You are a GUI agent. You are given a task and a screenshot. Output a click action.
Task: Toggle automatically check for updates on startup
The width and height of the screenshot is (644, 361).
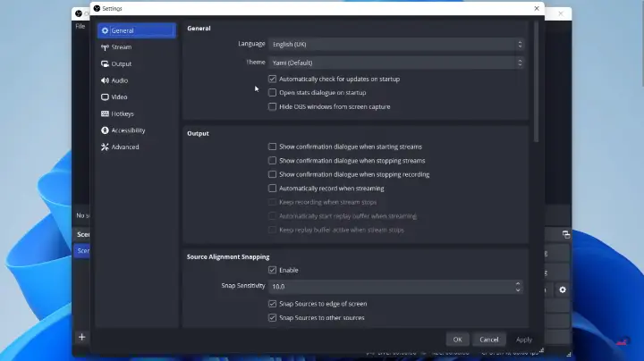coord(272,79)
